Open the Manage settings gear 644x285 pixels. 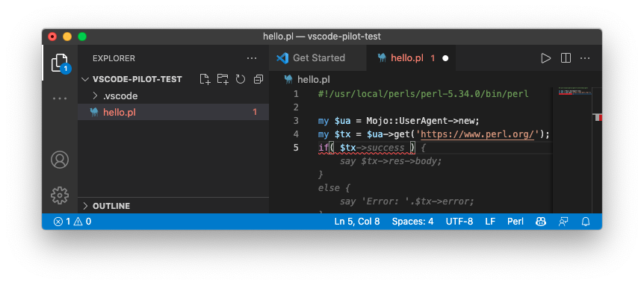(60, 195)
